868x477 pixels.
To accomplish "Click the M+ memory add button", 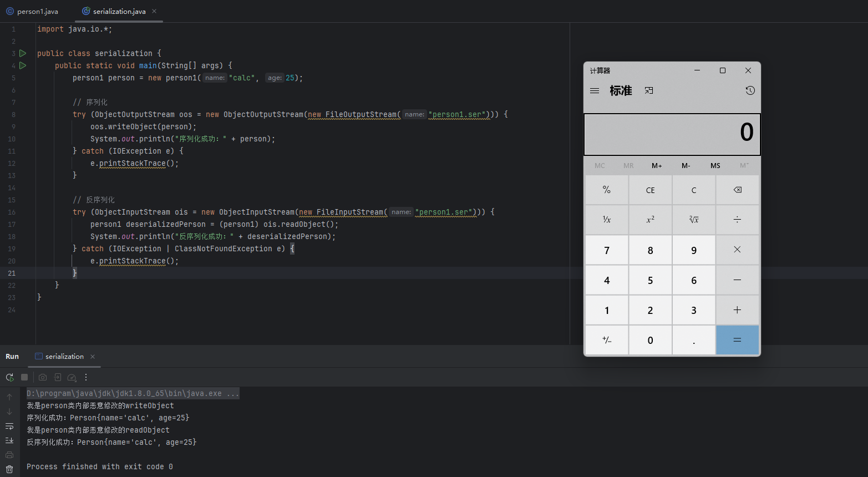I will [x=657, y=166].
